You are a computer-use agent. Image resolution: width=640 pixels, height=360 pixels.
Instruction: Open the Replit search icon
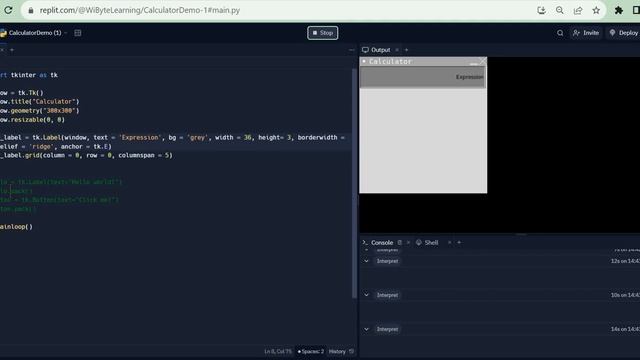coord(560,33)
